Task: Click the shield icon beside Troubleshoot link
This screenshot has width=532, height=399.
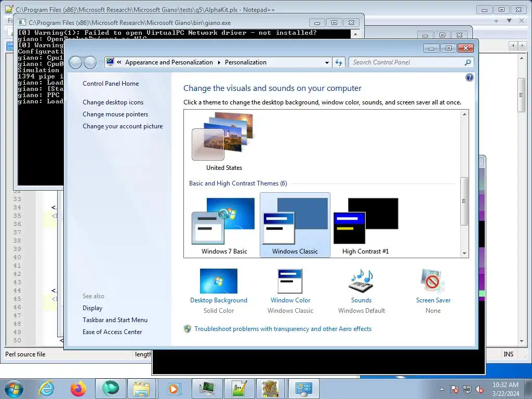Action: [187, 329]
